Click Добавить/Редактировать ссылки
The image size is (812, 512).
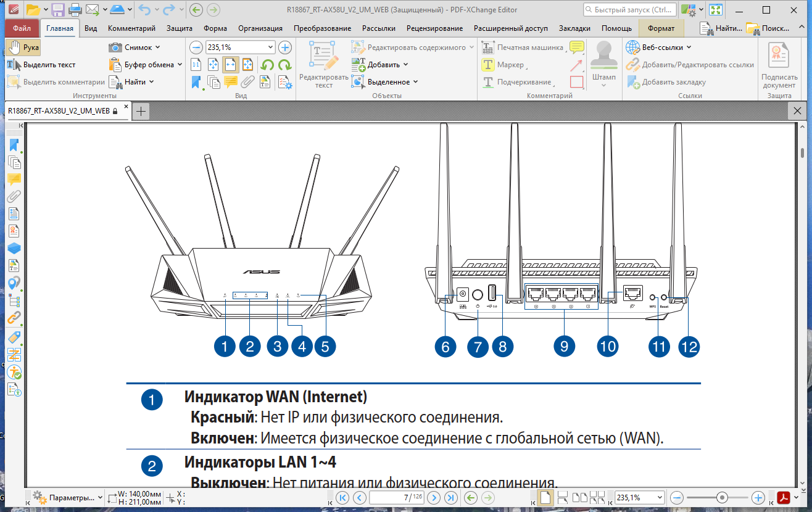tap(690, 65)
